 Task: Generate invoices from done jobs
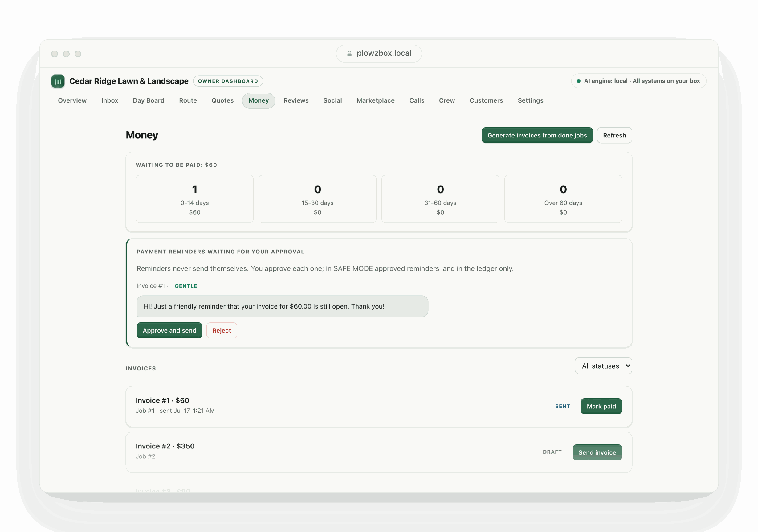coord(537,135)
